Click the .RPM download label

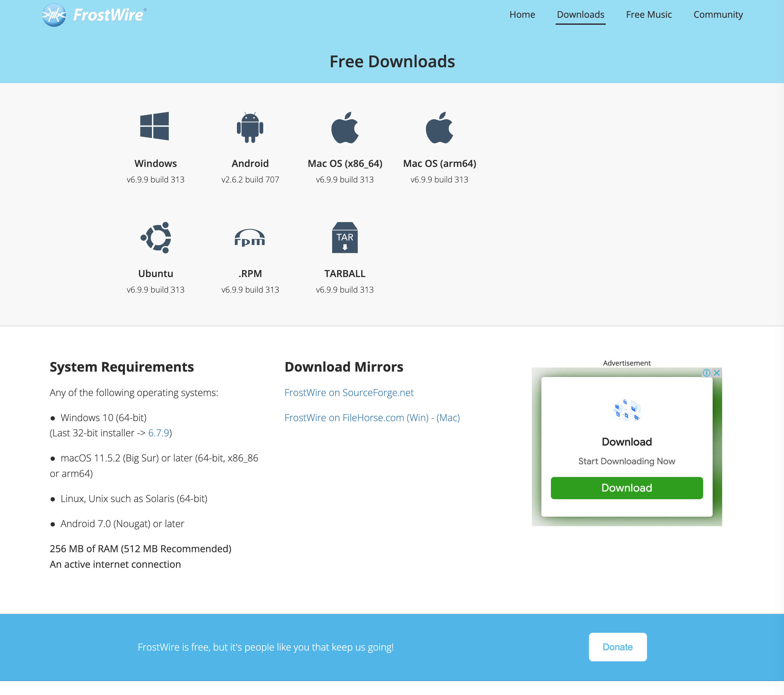pyautogui.click(x=250, y=274)
